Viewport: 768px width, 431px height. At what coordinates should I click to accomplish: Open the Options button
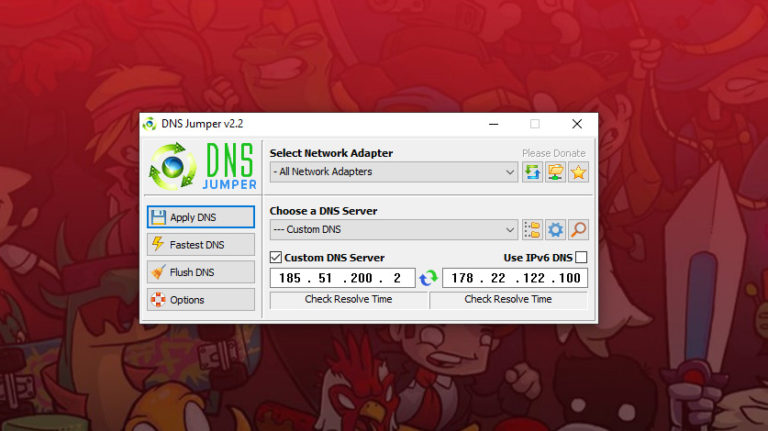point(200,299)
